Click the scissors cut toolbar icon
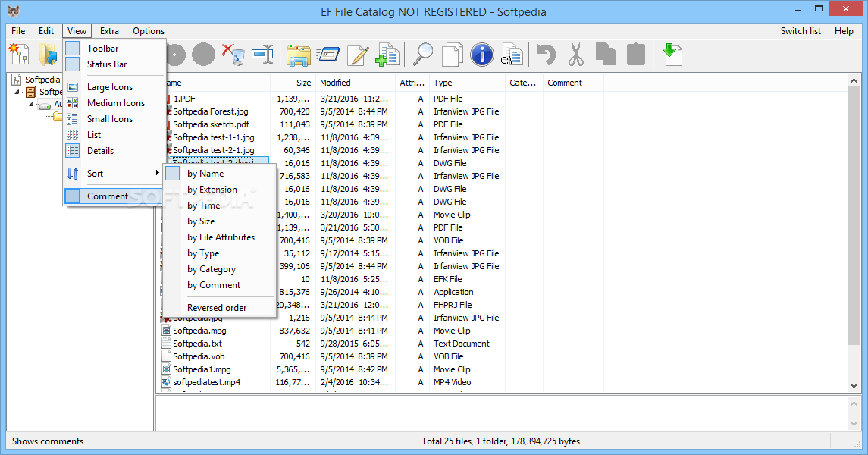This screenshot has height=455, width=868. (x=575, y=55)
